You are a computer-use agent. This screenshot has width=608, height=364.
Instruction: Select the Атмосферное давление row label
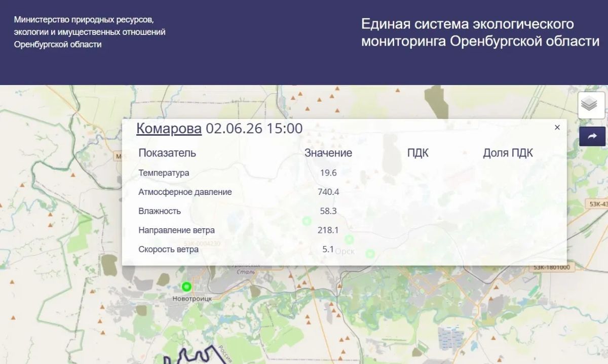[x=185, y=192]
